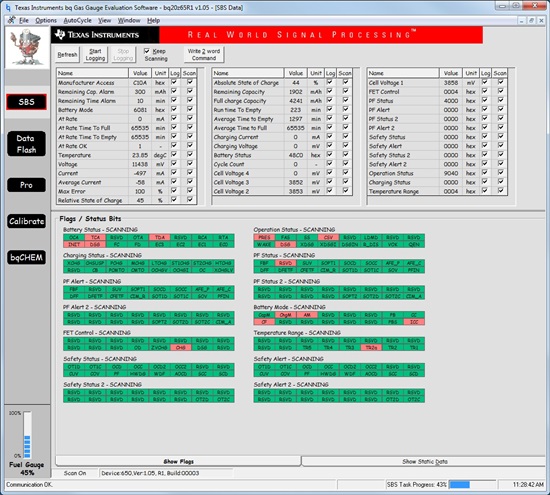Click the ICC flag in Battery Mode
550x495 pixels.
[x=414, y=322]
